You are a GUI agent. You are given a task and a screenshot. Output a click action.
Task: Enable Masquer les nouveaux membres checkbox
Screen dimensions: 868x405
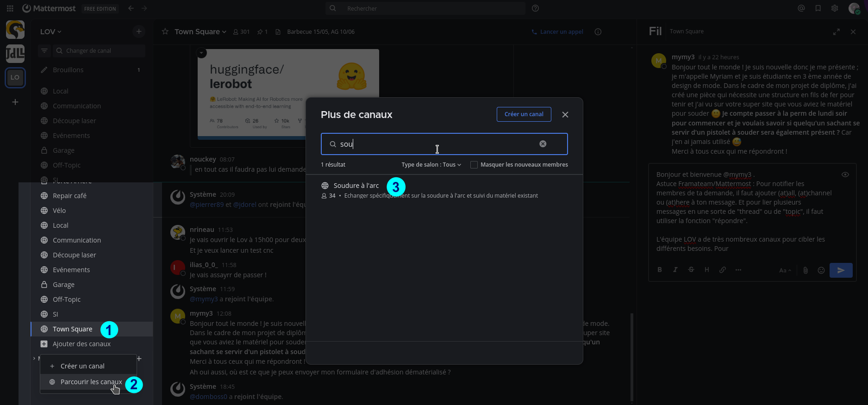tap(474, 165)
